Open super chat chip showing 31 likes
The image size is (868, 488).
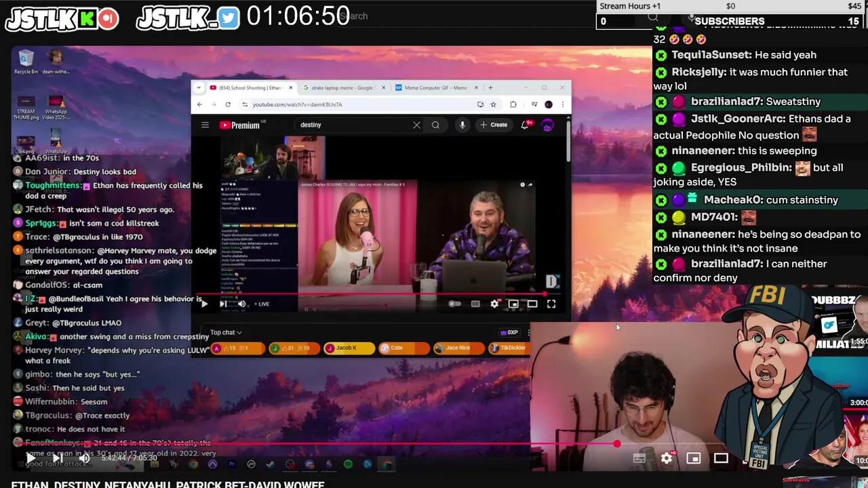pyautogui.click(x=293, y=348)
